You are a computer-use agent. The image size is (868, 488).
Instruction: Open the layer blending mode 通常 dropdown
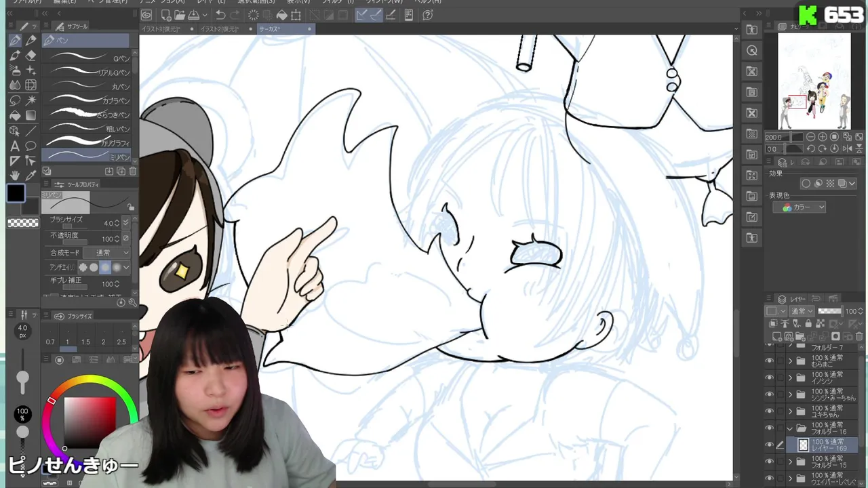pos(802,311)
